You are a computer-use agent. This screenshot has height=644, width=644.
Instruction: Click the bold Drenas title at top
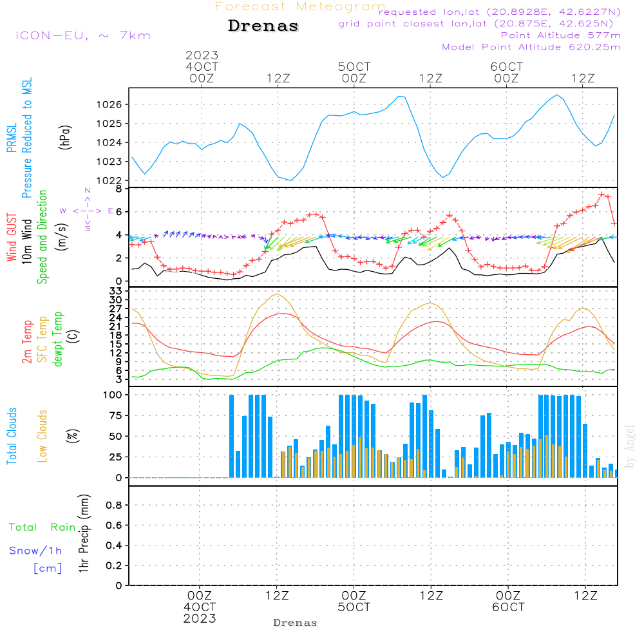click(x=263, y=26)
